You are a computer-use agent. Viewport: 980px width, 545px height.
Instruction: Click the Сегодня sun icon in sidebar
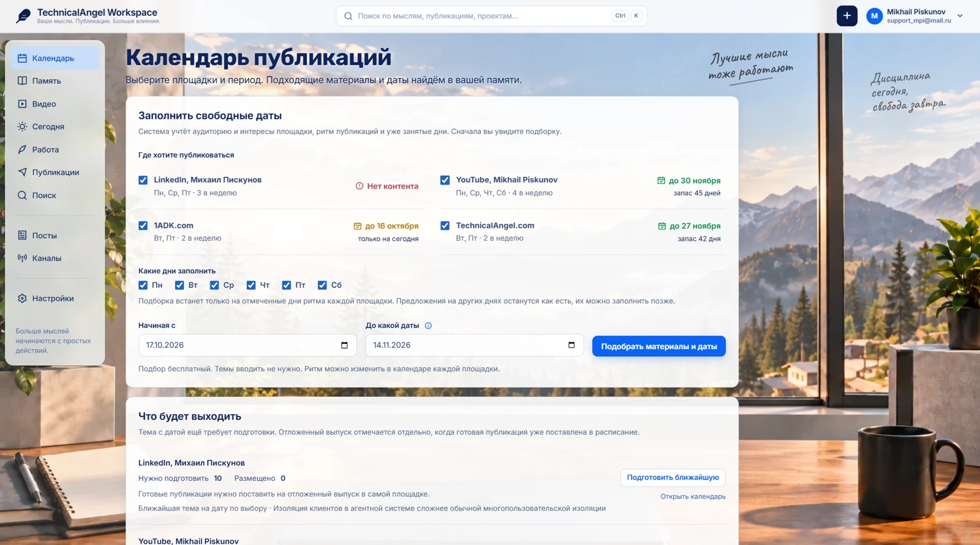[x=22, y=127]
